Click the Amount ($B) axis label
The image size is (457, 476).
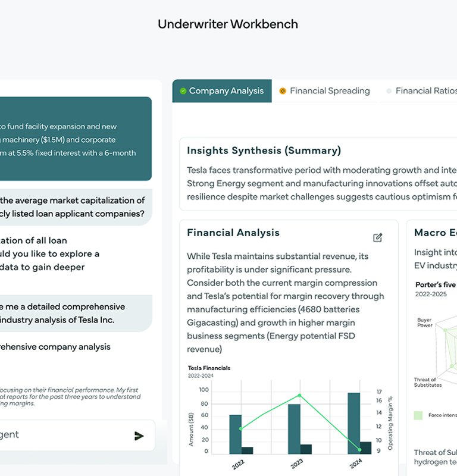tap(190, 429)
